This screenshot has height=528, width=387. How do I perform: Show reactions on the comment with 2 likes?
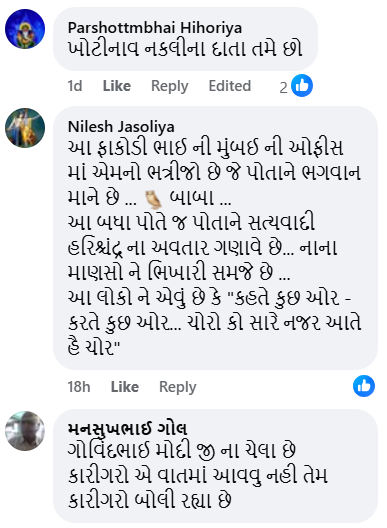[x=302, y=86]
